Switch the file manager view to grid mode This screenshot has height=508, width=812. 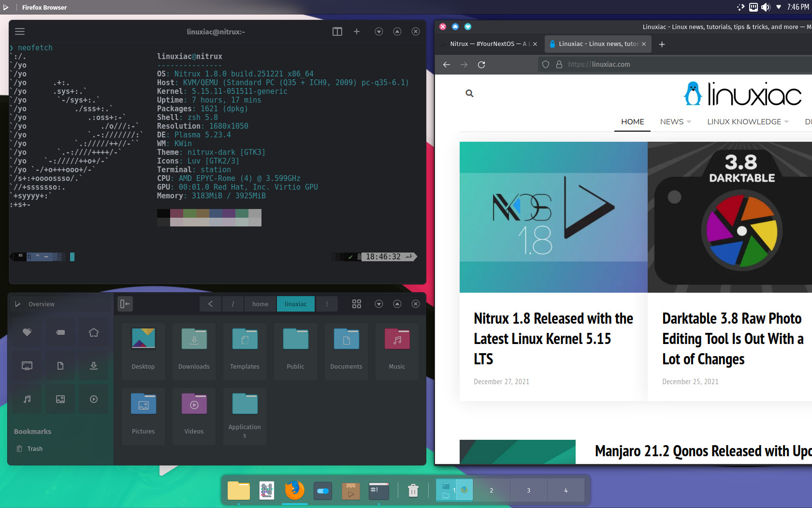[x=357, y=304]
